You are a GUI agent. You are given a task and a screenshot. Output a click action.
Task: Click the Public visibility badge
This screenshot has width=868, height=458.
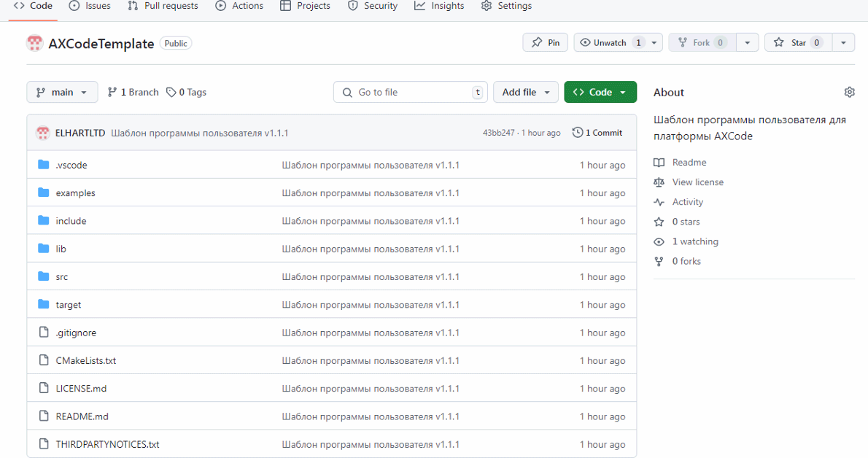pyautogui.click(x=176, y=43)
